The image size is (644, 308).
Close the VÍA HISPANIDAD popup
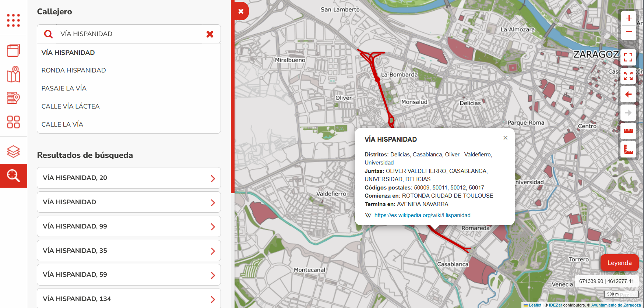point(505,138)
